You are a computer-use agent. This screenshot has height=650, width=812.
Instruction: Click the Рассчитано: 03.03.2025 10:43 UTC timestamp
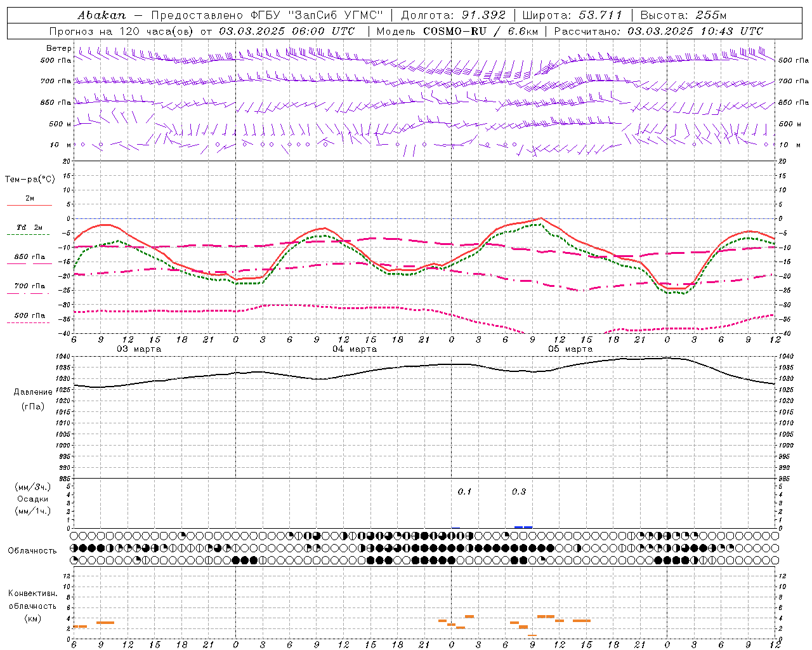pyautogui.click(x=658, y=31)
